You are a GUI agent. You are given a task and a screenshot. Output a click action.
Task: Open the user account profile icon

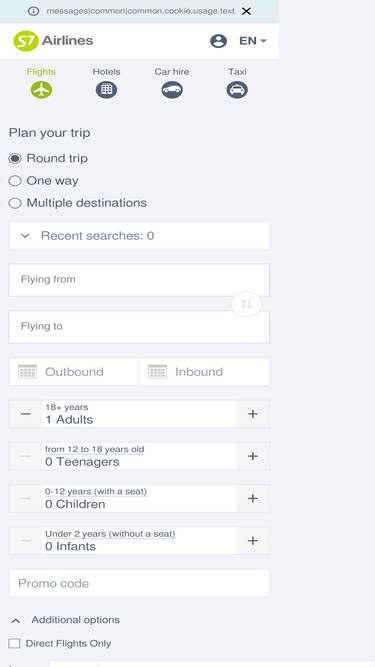pyautogui.click(x=218, y=41)
